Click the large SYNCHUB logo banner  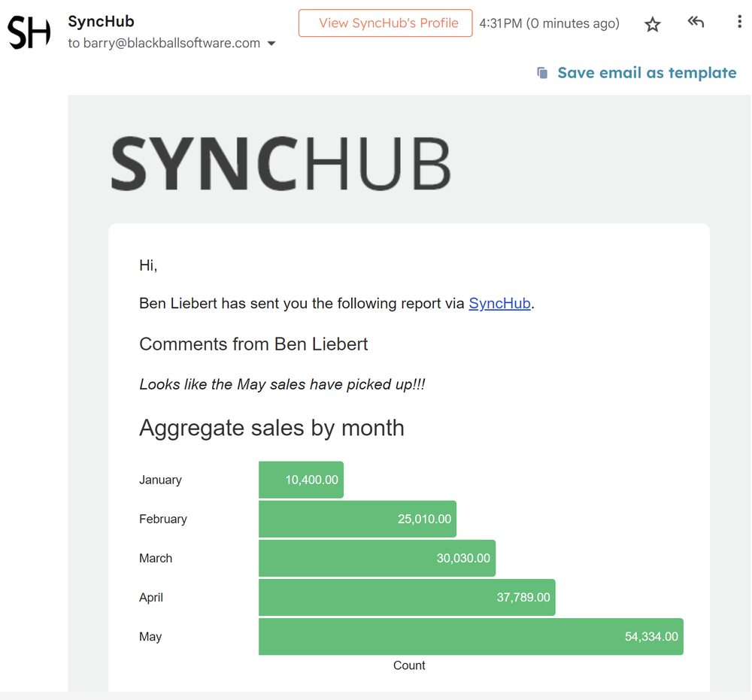coord(281,163)
